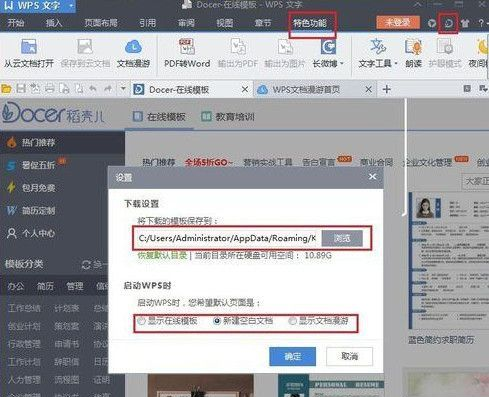489x397 pixels.
Task: Toggle 夜间模式 night mode
Action: pyautogui.click(x=479, y=53)
